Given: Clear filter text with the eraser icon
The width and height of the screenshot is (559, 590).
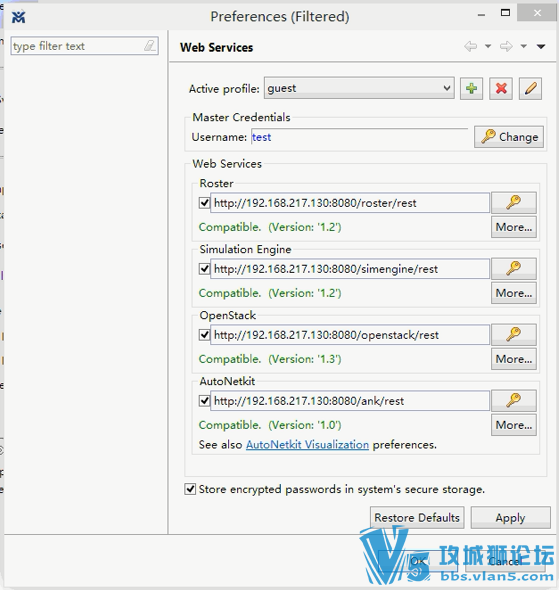Looking at the screenshot, I should [149, 46].
